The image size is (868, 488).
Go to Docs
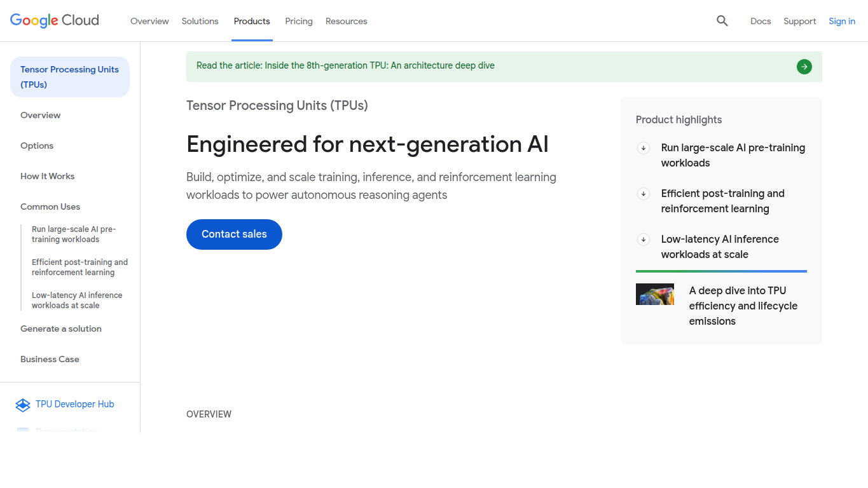(x=761, y=21)
